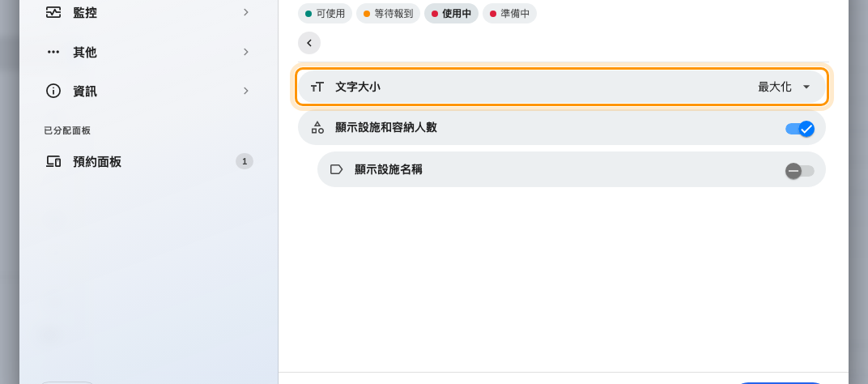Click the 顯示設施名稱 label tag icon

pyautogui.click(x=337, y=169)
